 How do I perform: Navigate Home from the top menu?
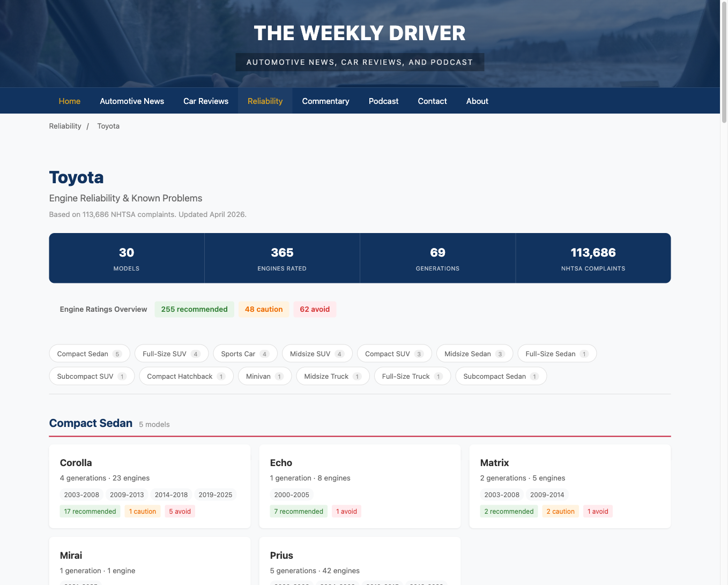(x=69, y=101)
